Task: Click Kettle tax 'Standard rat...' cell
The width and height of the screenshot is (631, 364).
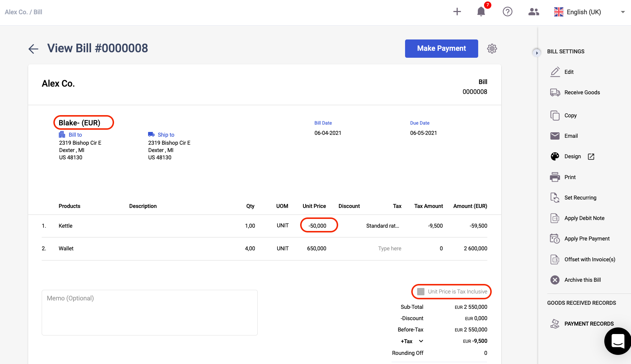Action: point(382,226)
